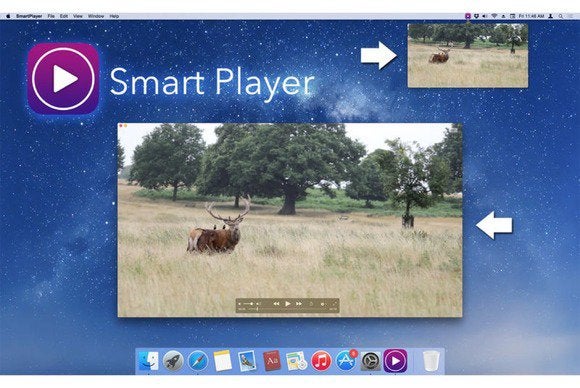Open the Maps/Photos stack icon in the dock

296,361
